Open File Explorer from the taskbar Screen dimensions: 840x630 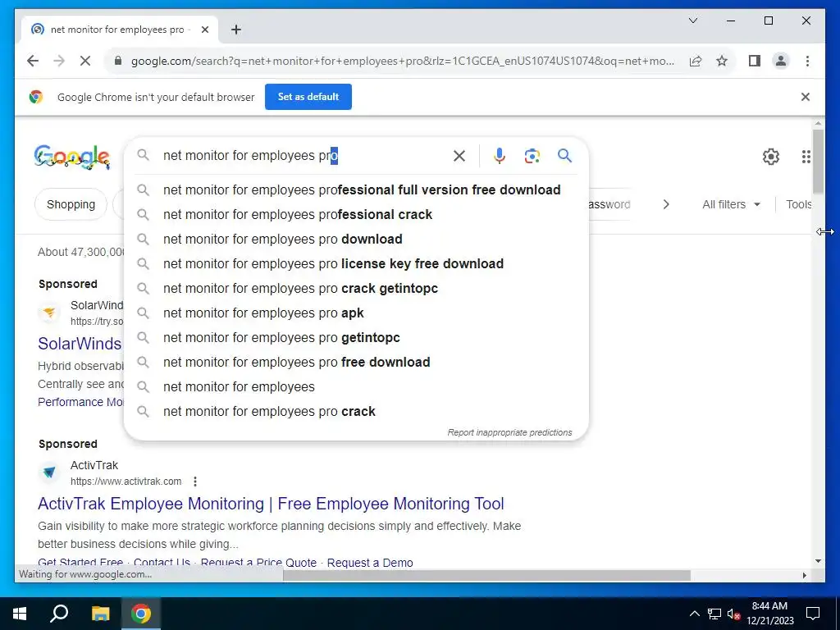pyautogui.click(x=100, y=614)
